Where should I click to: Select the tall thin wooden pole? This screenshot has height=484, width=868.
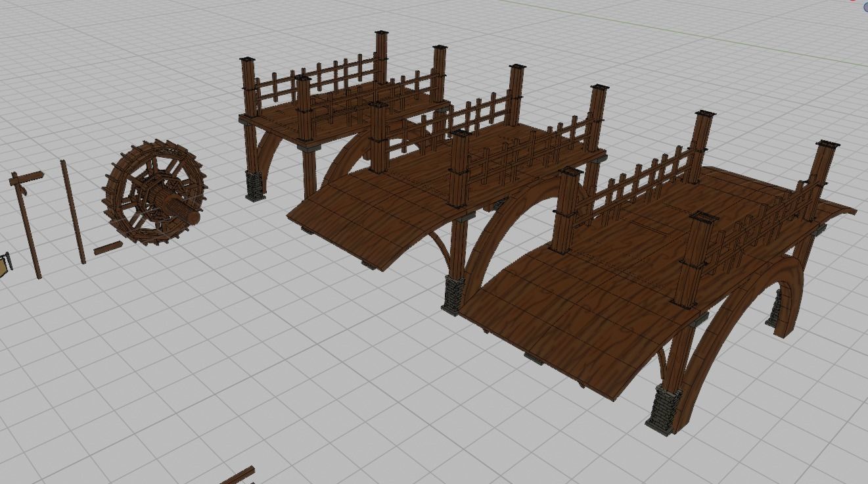click(73, 212)
